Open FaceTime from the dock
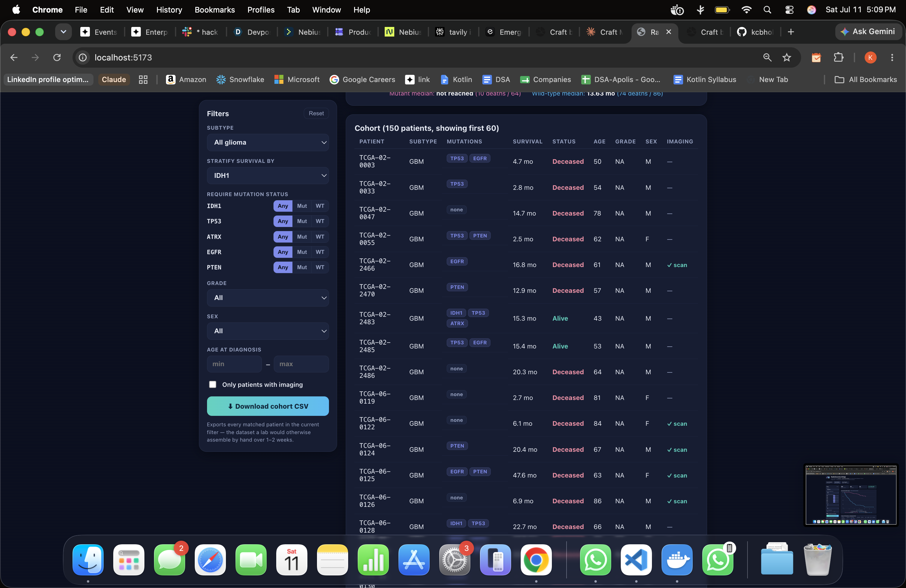Screen dimensions: 906x588 pos(251,560)
